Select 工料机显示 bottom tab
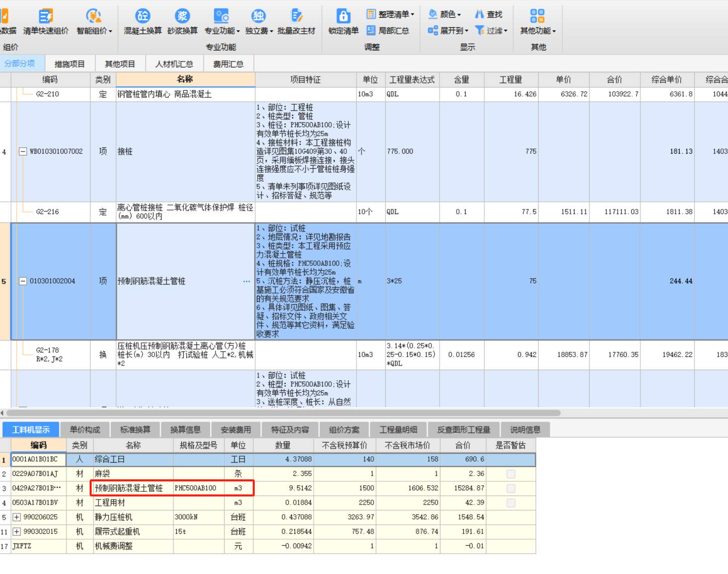 (x=31, y=429)
